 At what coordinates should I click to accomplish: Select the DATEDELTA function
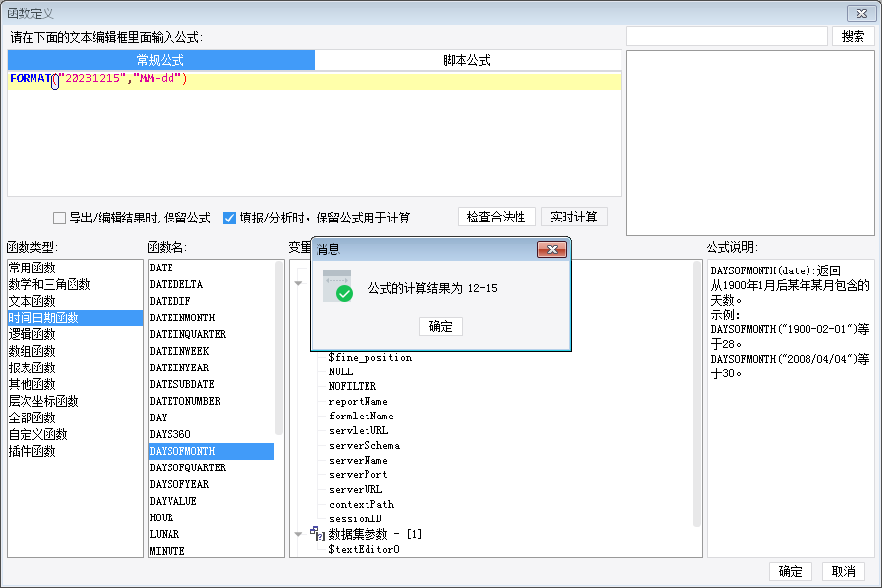coord(212,285)
